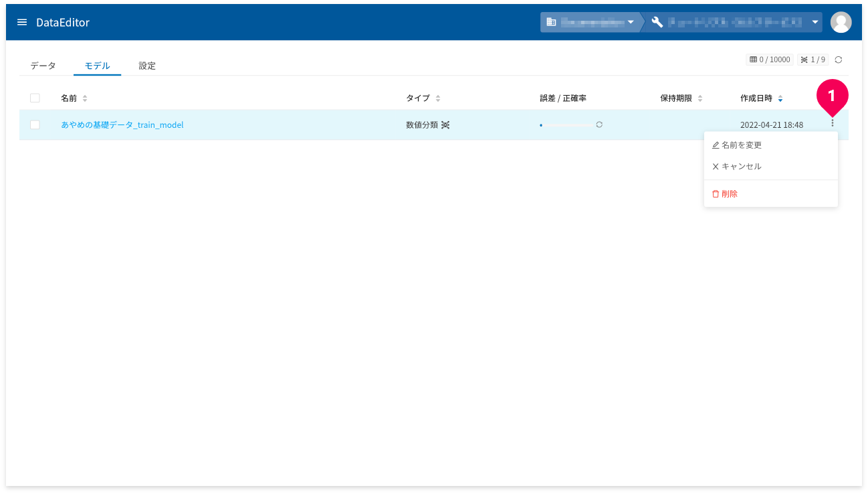Click the building organization icon
This screenshot has height=494, width=868.
coord(551,22)
